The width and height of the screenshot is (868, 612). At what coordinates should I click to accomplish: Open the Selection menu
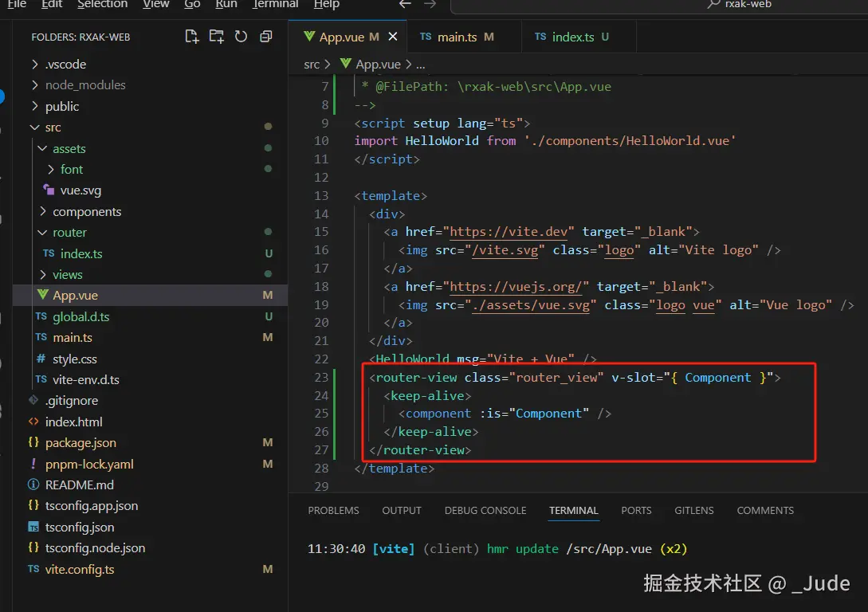tap(102, 4)
